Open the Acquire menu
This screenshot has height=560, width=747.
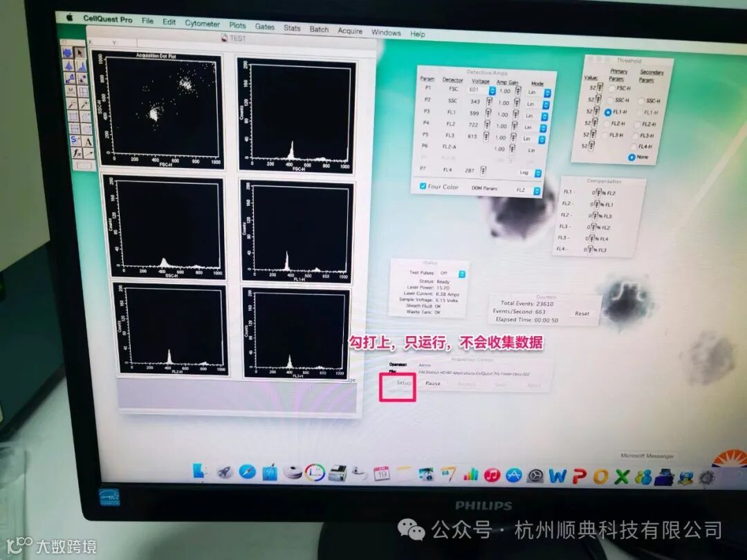(350, 31)
